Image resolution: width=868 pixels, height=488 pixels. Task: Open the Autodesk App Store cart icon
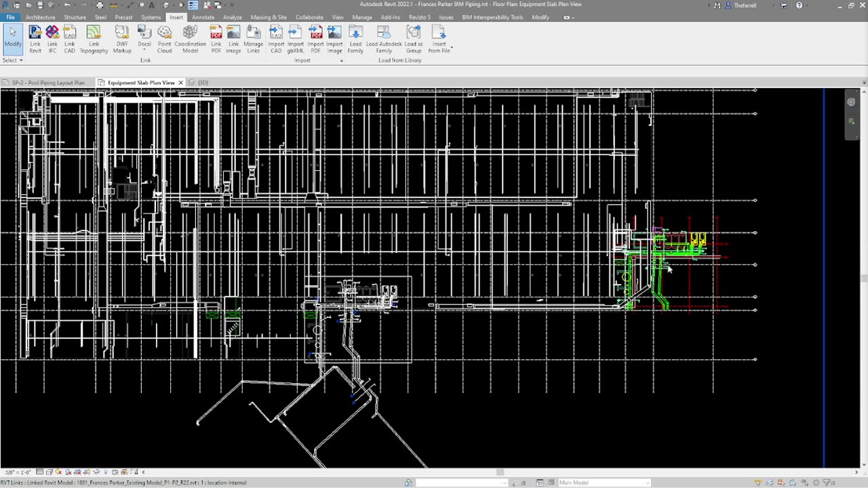point(784,5)
